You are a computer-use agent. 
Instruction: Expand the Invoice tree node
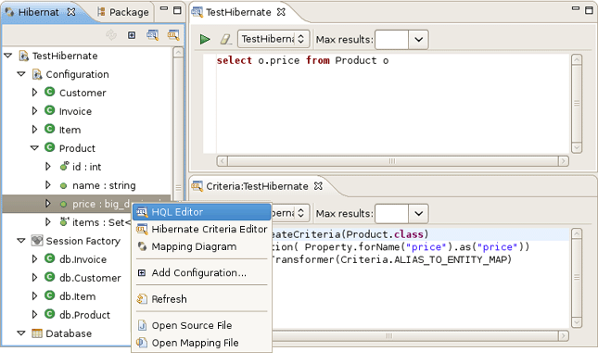pos(34,111)
